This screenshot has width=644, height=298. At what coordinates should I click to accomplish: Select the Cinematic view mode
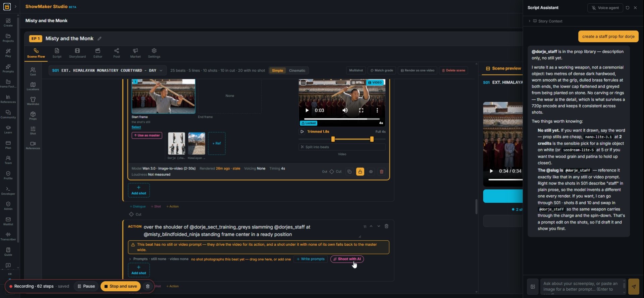pyautogui.click(x=297, y=70)
